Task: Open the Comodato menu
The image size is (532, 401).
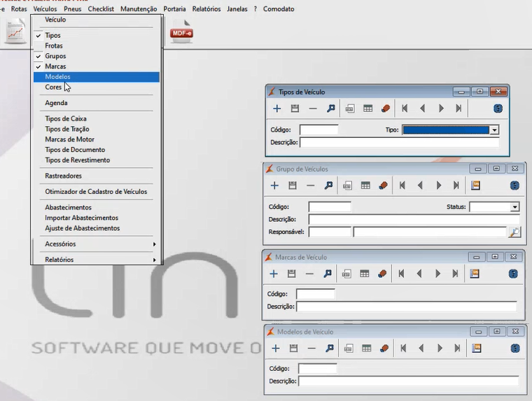Action: [x=279, y=9]
